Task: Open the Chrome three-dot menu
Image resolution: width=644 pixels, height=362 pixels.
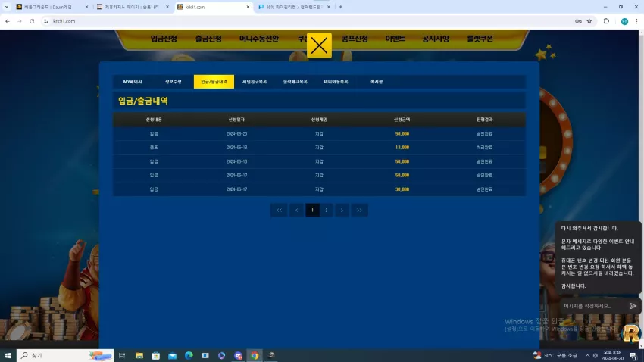Action: point(636,21)
